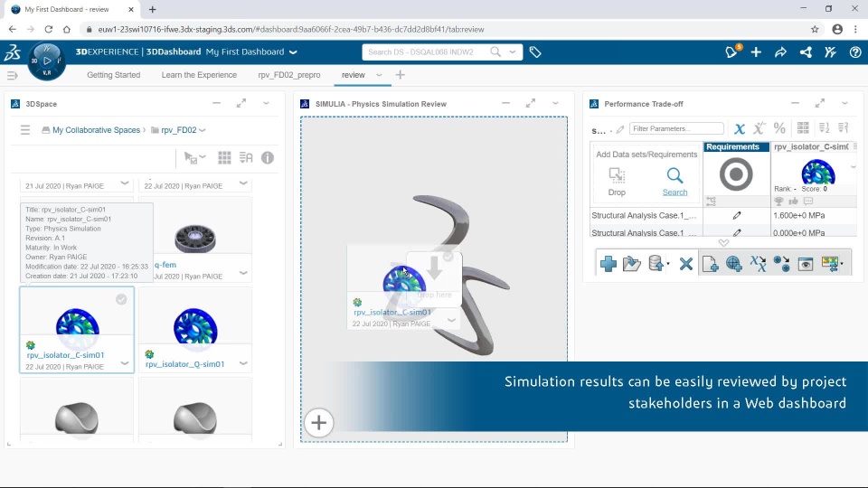Open notifications bell in top bar
868x488 pixels.
[x=731, y=52]
